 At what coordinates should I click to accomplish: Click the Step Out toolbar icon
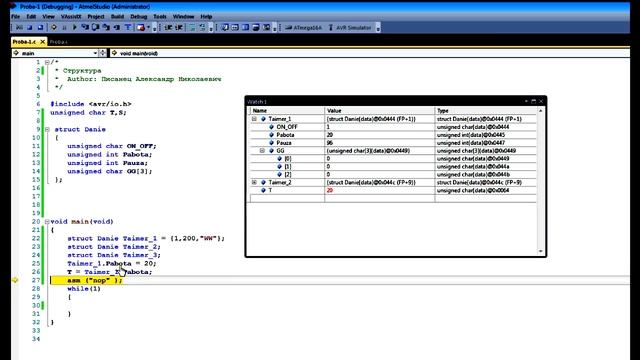tap(106, 27)
